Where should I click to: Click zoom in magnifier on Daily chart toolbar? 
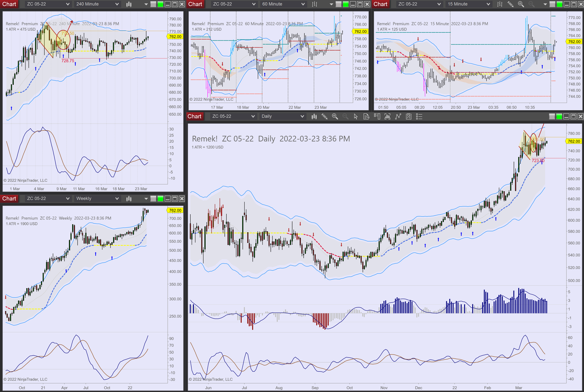pos(335,116)
